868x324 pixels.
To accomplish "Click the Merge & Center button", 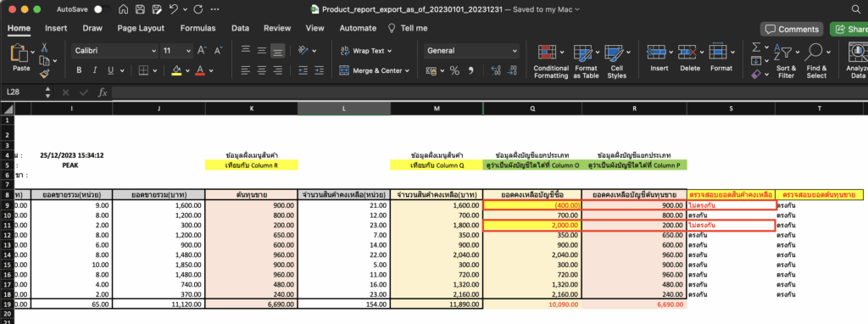I will click(x=374, y=70).
